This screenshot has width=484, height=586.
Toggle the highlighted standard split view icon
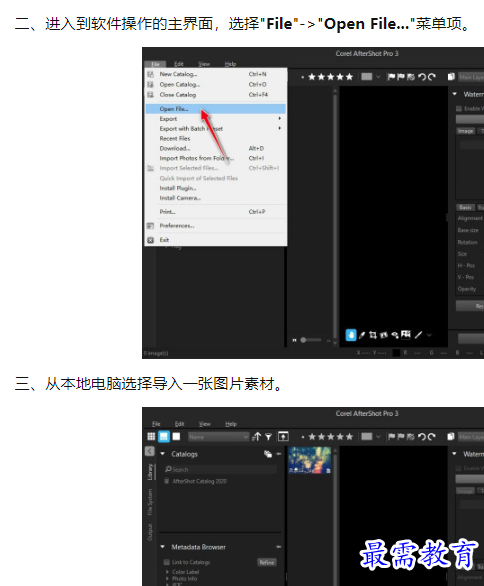[164, 437]
